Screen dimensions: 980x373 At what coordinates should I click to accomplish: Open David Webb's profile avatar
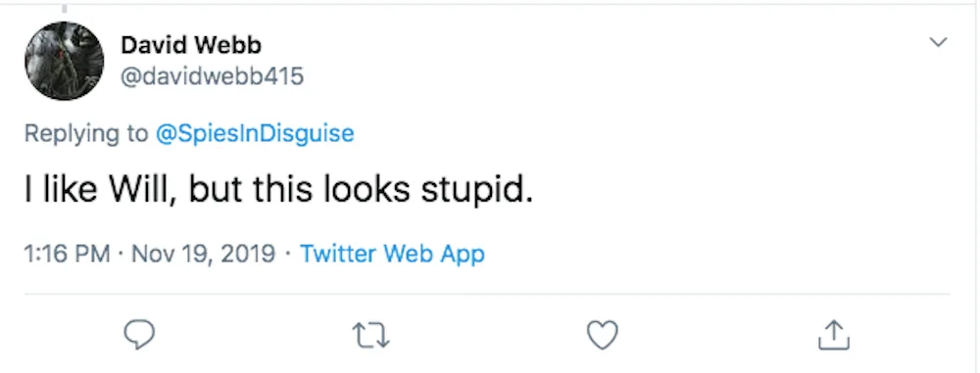tap(65, 61)
